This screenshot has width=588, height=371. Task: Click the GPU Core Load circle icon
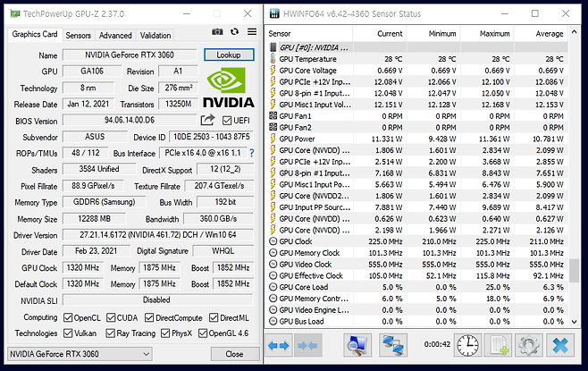[x=273, y=287]
